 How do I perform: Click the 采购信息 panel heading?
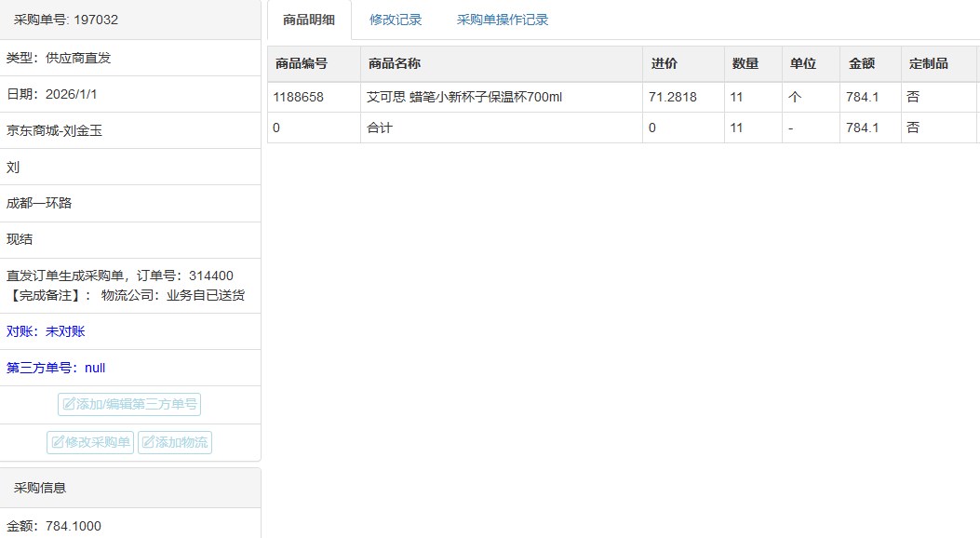point(40,488)
